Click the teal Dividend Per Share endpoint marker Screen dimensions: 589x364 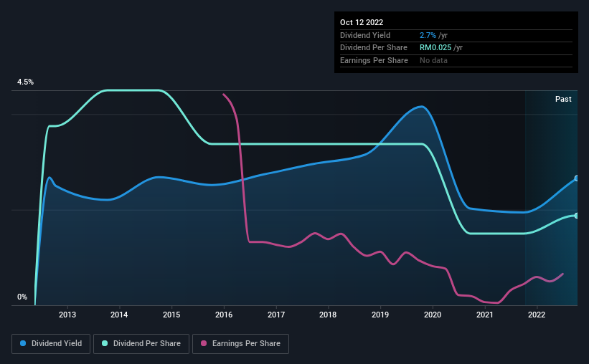coord(577,216)
